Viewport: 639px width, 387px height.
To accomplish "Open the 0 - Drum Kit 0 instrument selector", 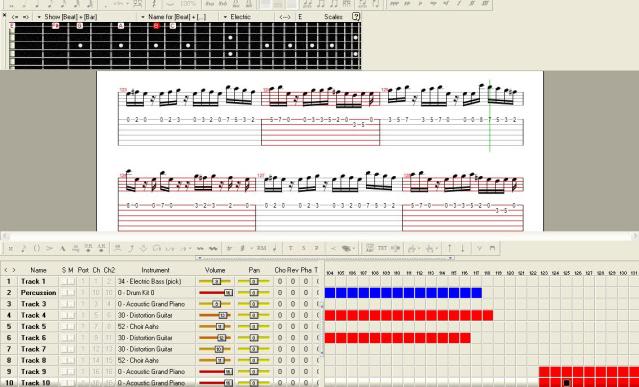I will [155, 293].
